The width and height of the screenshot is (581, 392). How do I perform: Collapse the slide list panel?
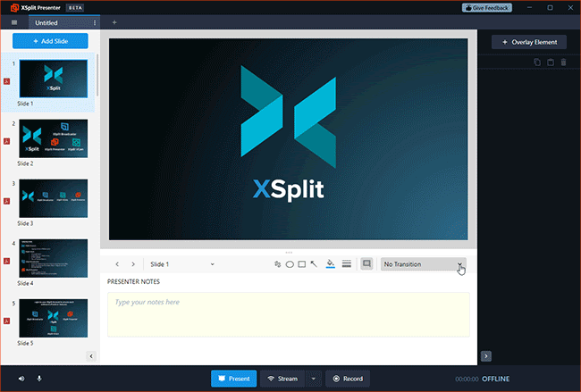point(91,356)
